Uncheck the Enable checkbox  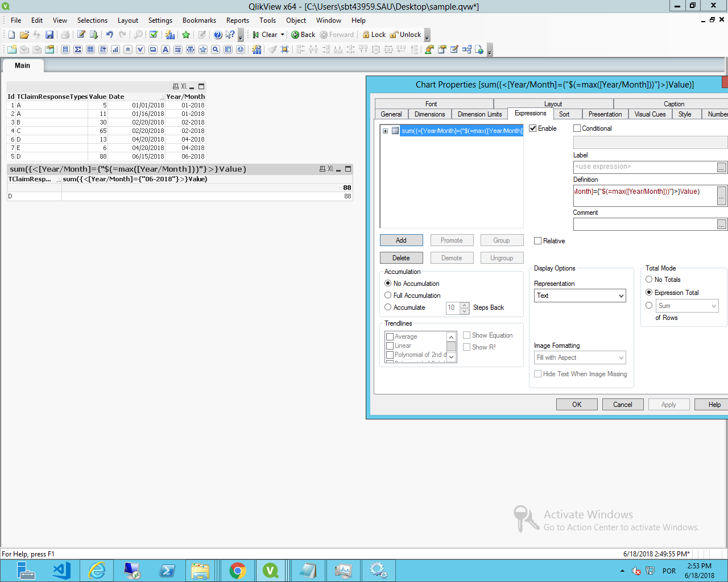(x=533, y=128)
